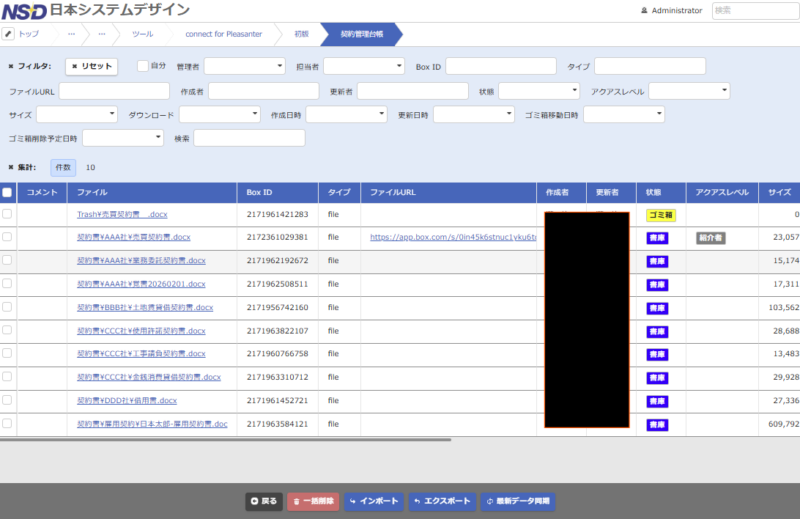Click the Box ID filter input field
The width and height of the screenshot is (800, 519).
click(x=500, y=66)
